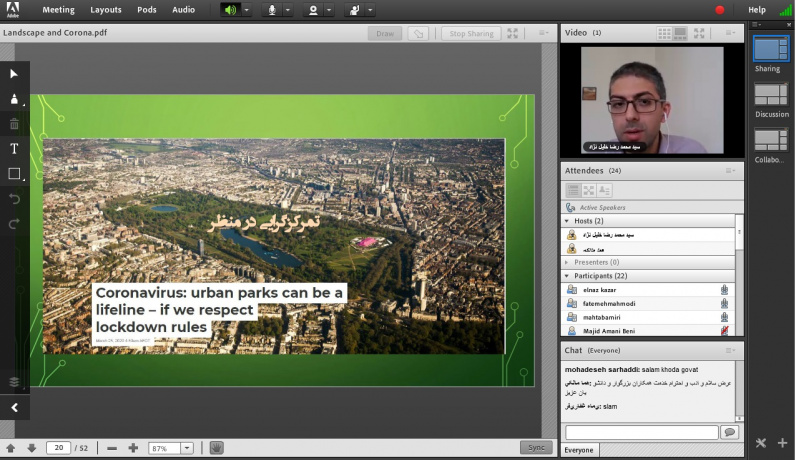The width and height of the screenshot is (796, 460).
Task: Expand the Presenters (0) group
Action: pos(567,262)
